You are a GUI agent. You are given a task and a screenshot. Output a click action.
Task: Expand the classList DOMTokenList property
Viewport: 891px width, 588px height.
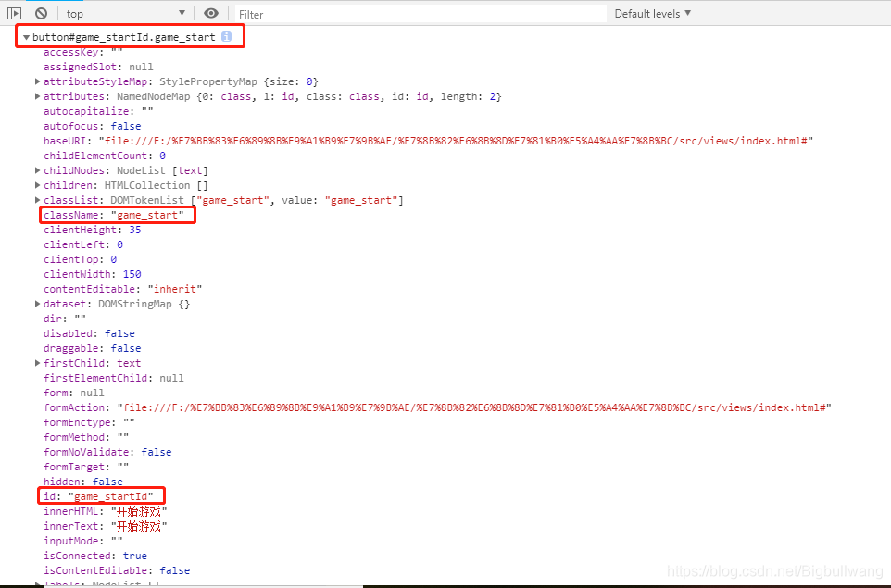pos(36,199)
